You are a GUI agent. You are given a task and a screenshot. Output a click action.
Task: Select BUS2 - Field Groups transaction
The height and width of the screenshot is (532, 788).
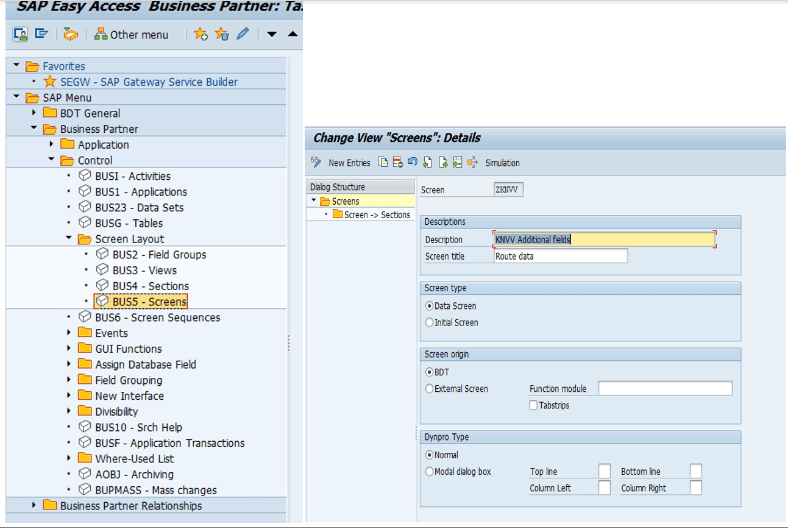click(x=159, y=254)
